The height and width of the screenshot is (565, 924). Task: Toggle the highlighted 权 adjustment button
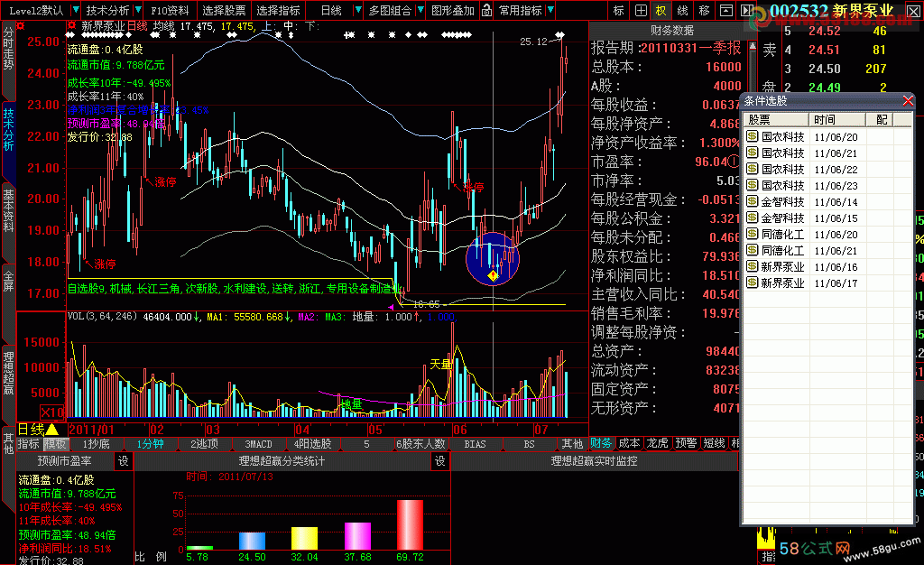pos(661,11)
